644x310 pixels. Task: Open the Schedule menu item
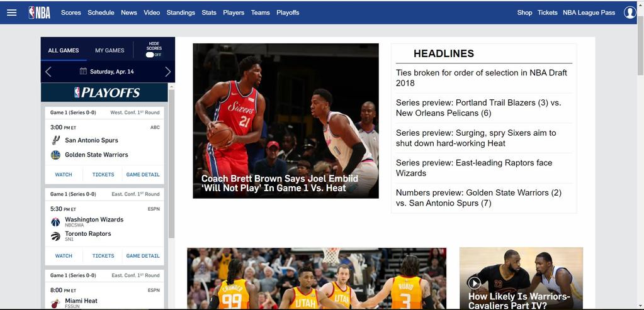coord(101,13)
